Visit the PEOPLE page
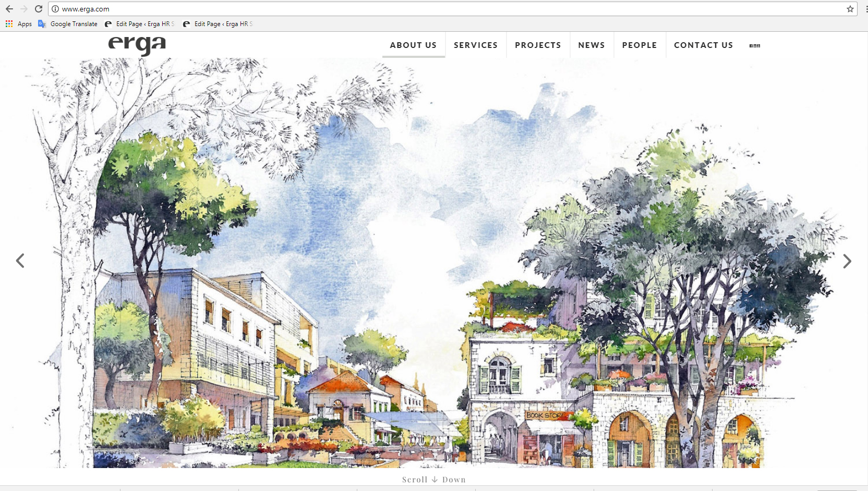 click(x=640, y=45)
